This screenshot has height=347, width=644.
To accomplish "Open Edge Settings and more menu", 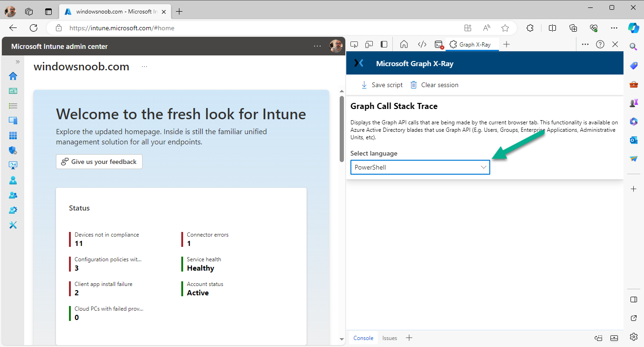I will click(614, 28).
